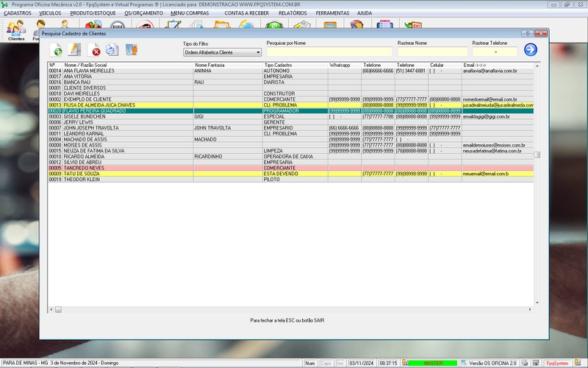Sort by Nome / Razão Social column
The image size is (588, 368).
[x=128, y=65]
